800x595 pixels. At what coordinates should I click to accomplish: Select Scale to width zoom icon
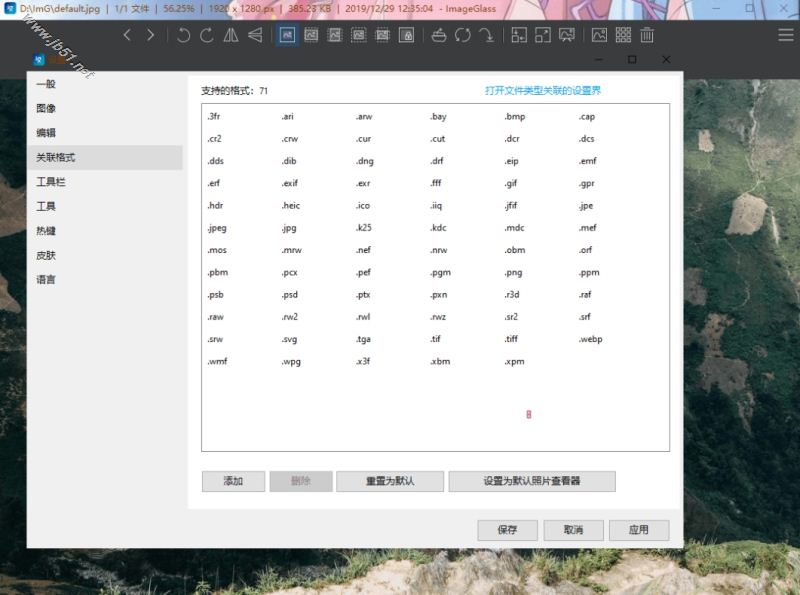pos(335,35)
